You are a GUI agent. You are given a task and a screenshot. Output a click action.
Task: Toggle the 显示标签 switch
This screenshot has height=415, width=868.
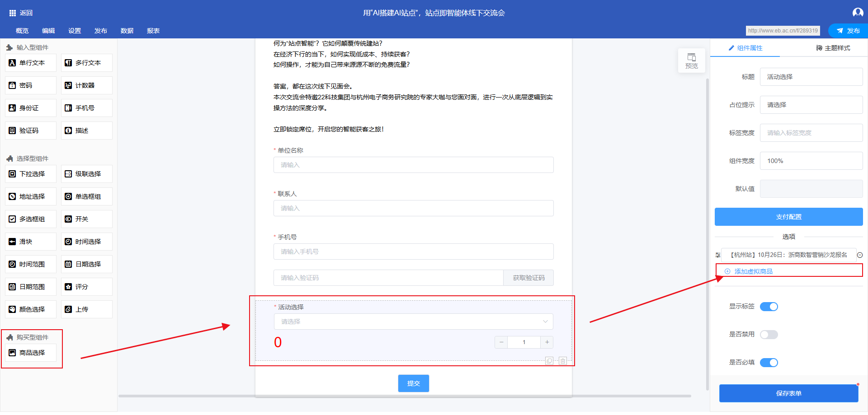(769, 307)
